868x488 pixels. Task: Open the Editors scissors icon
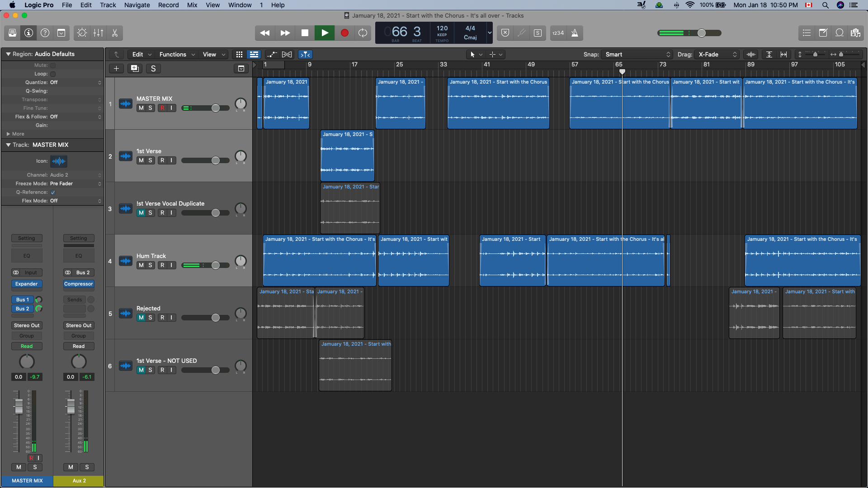(x=114, y=33)
